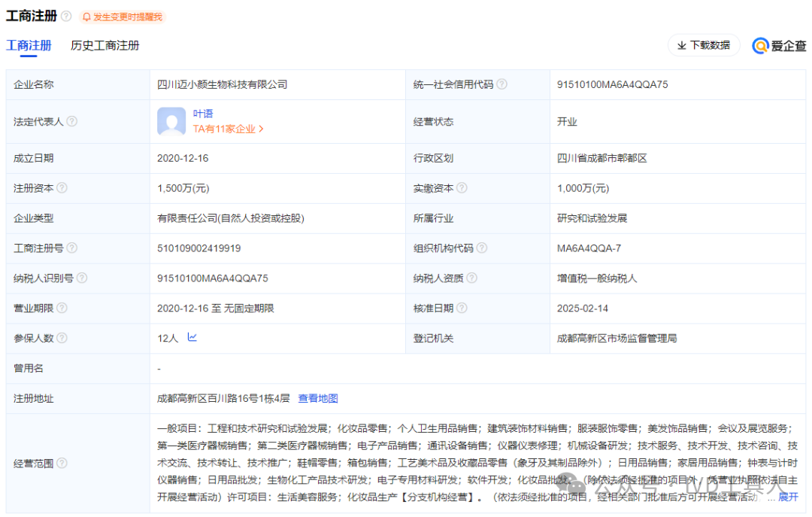Click help icon beside 实缴资本

click(462, 187)
